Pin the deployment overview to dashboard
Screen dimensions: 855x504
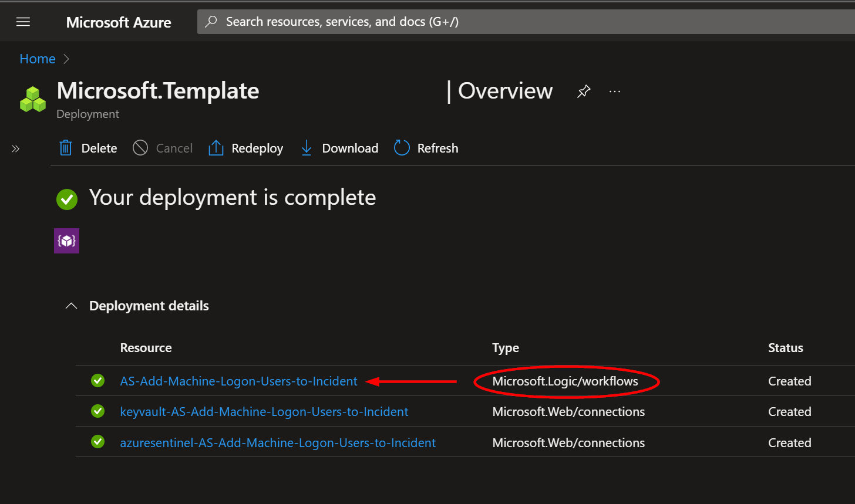[583, 92]
